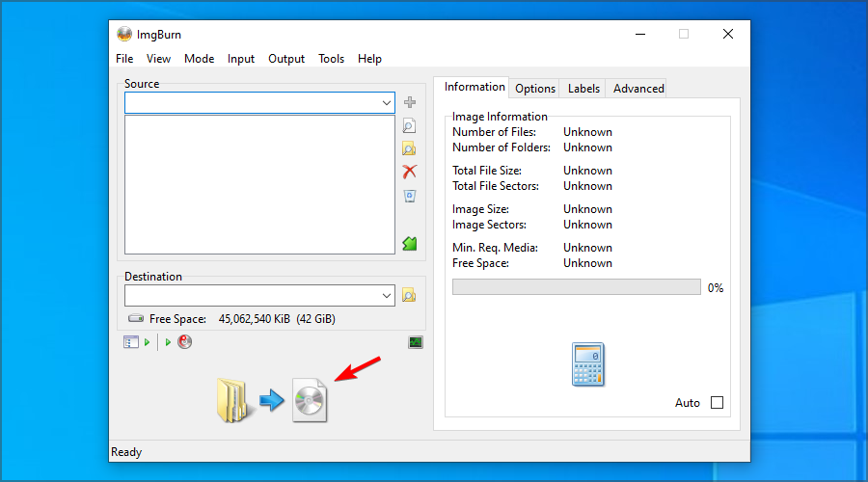The height and width of the screenshot is (482, 868).
Task: Click the greyed-out plus icon beside Source
Action: coord(409,102)
